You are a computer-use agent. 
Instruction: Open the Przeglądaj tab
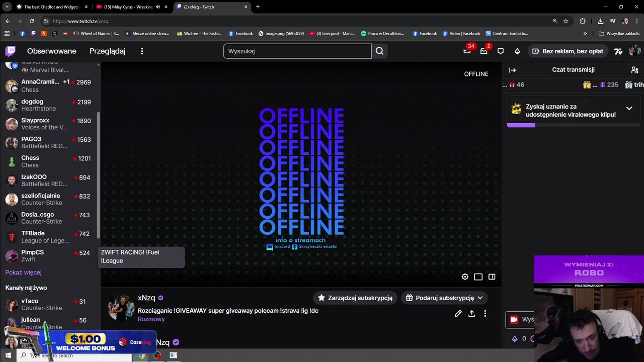107,51
